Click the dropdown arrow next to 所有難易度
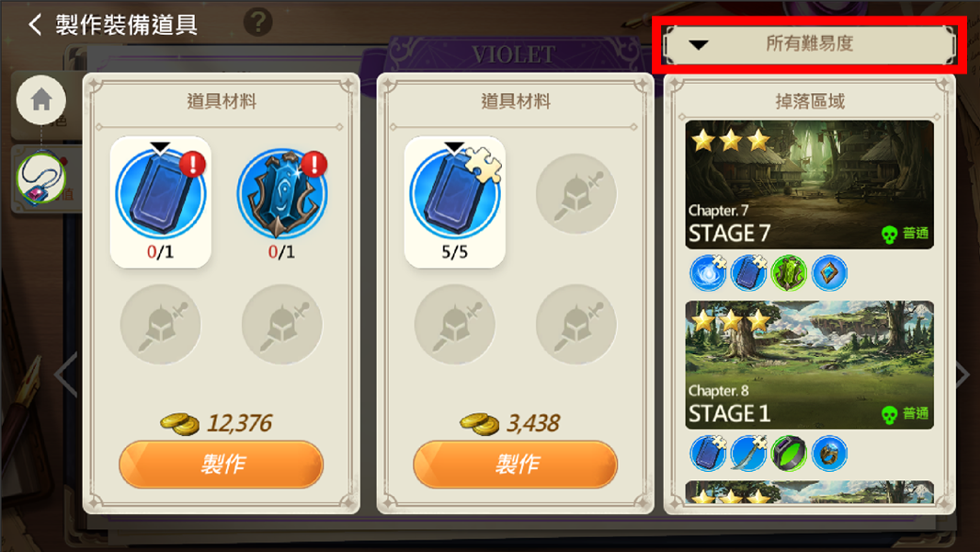 tap(698, 45)
